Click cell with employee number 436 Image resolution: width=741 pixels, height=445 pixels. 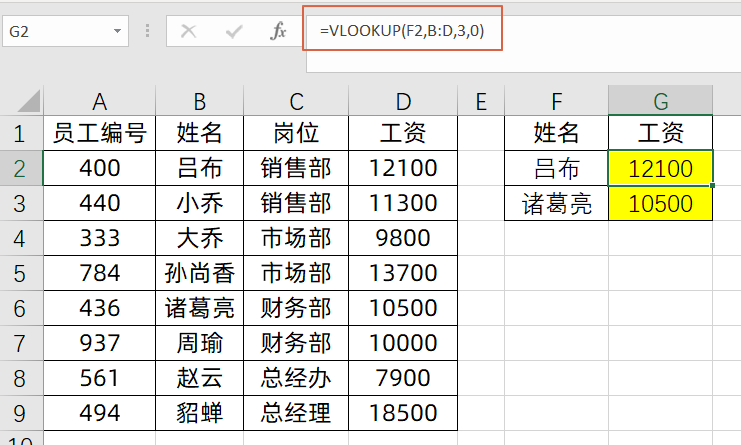click(99, 308)
